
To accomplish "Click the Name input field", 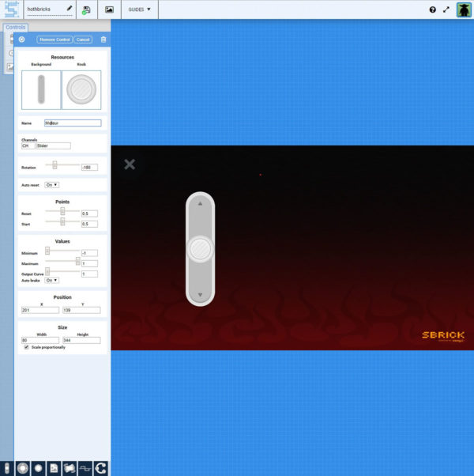I will (x=73, y=123).
